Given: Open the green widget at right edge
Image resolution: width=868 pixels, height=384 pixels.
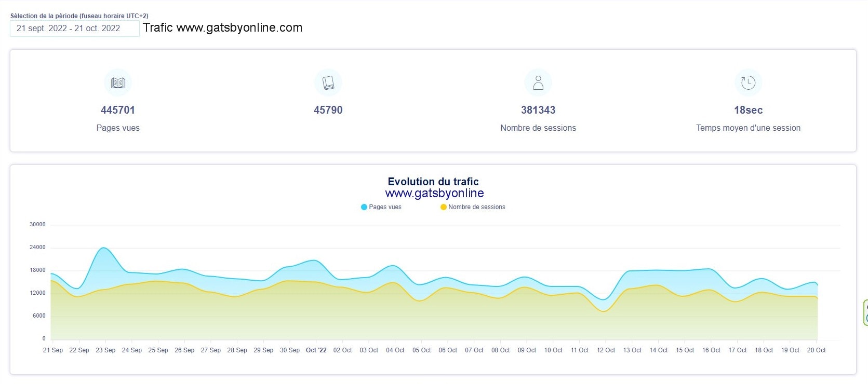Looking at the screenshot, I should tap(865, 312).
